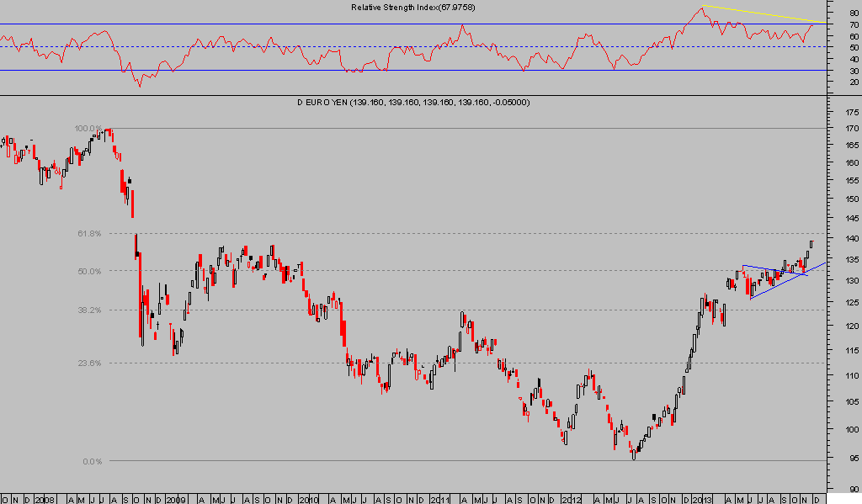Select the 90 price axis label
862x504 pixels.
click(851, 488)
